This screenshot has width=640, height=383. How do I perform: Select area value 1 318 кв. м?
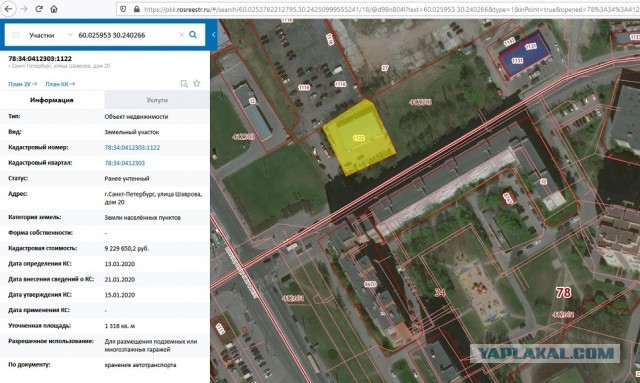click(x=120, y=326)
